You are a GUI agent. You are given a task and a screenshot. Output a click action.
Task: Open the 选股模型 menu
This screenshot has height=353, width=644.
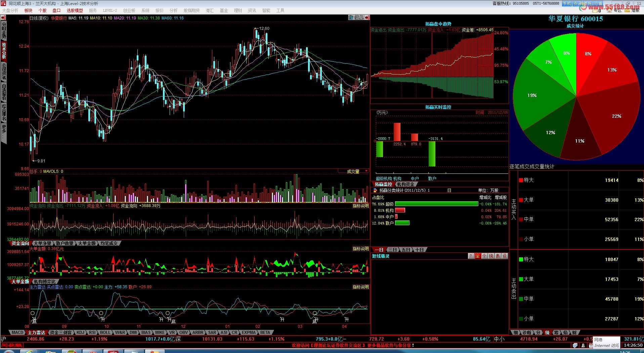[x=75, y=10]
